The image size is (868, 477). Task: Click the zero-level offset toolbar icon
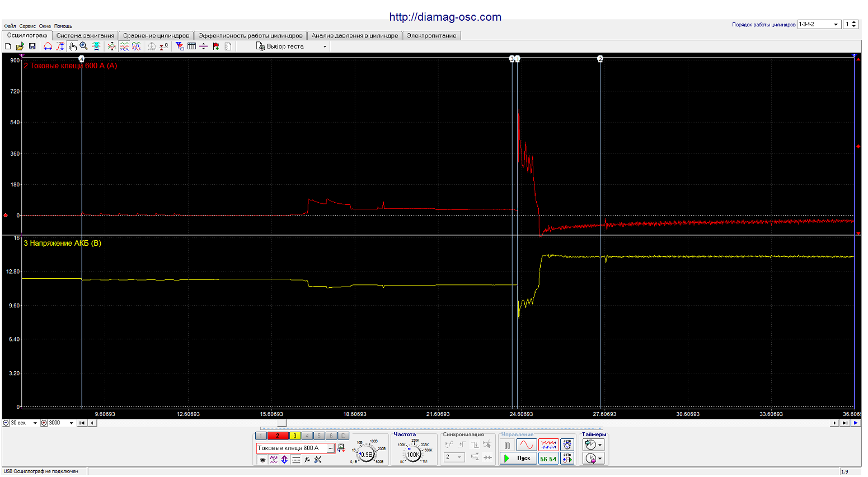(x=164, y=46)
